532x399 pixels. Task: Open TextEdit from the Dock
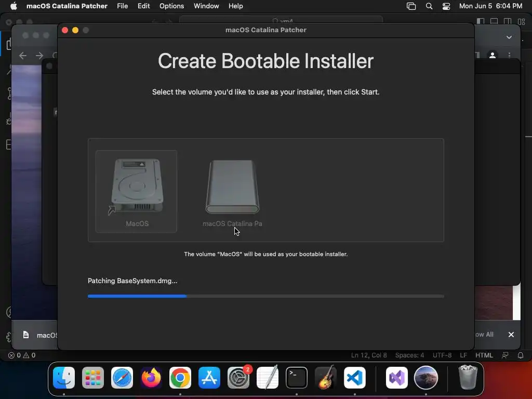point(268,378)
